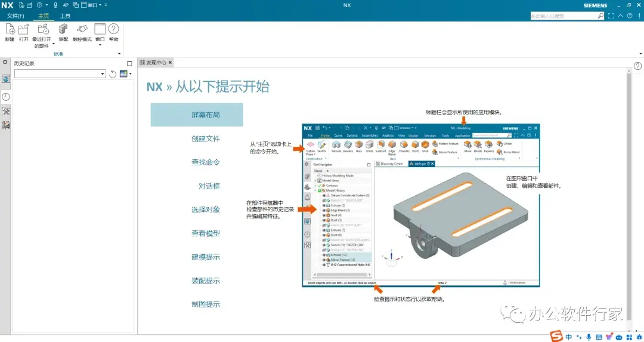Click the touch hand icon in the title bar
This screenshot has width=644, height=342.
(66, 5)
